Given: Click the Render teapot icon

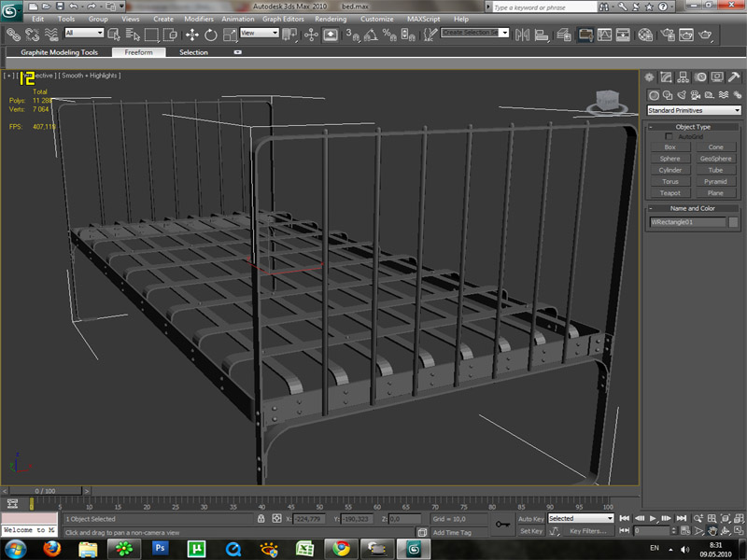Looking at the screenshot, I should 705,35.
